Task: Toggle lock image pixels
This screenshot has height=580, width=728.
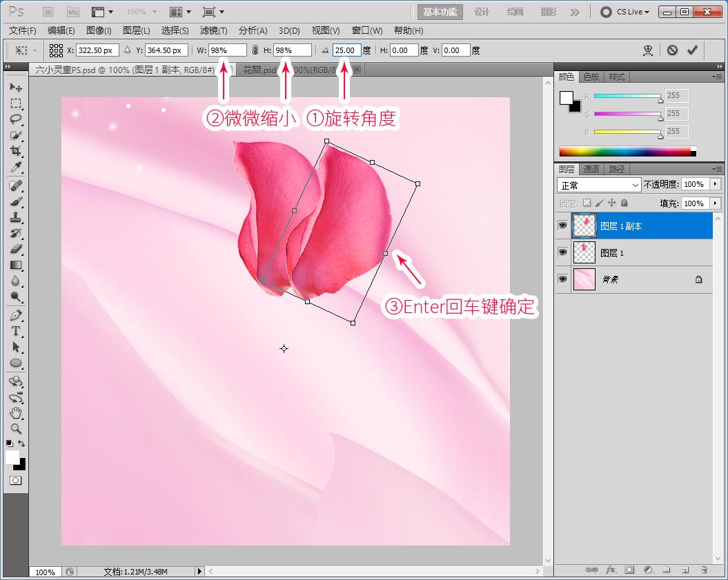Action: [600, 203]
